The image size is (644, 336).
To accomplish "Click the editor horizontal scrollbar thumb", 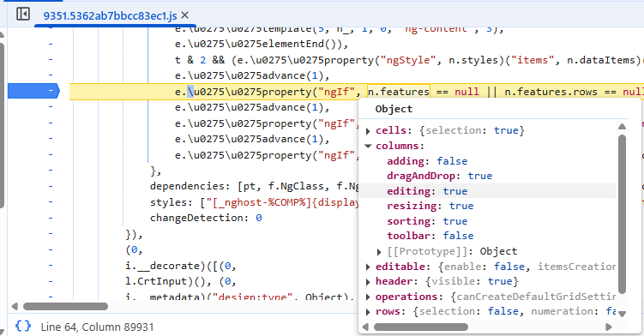I will click(x=65, y=306).
